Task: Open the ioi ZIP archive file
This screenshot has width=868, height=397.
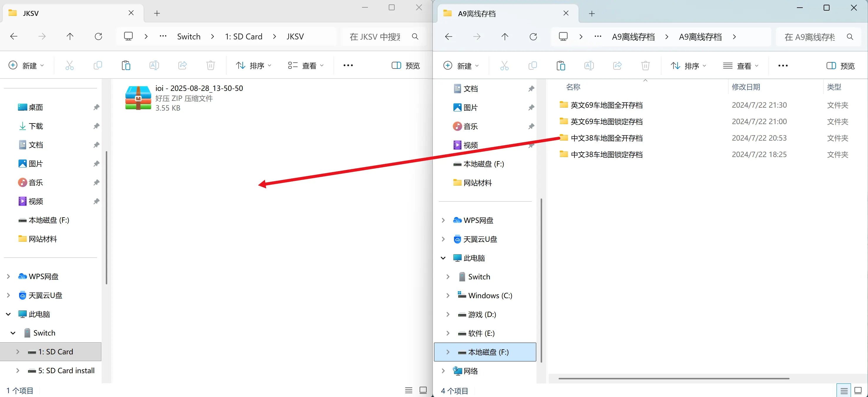Action: [x=184, y=98]
